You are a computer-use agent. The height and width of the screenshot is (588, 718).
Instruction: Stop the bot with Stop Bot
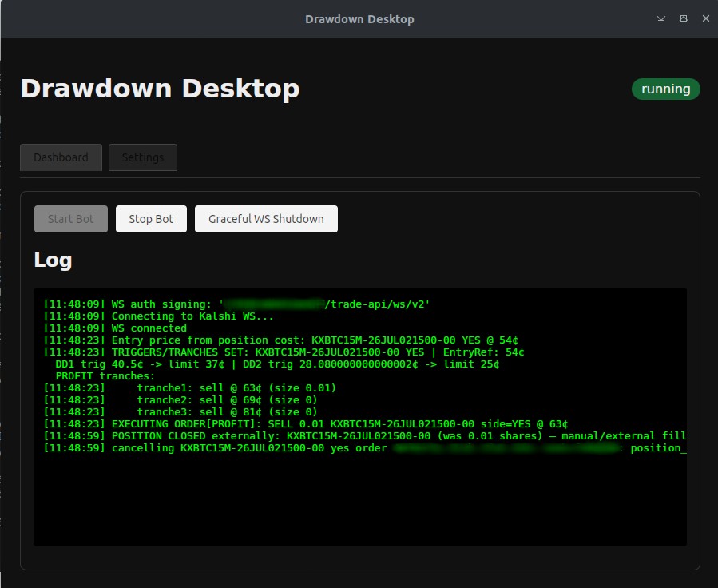coord(151,219)
